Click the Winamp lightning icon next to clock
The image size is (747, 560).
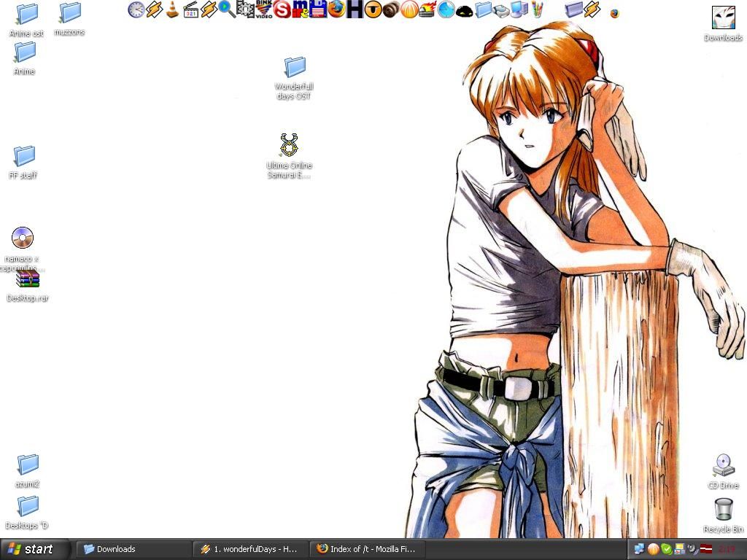tap(155, 9)
